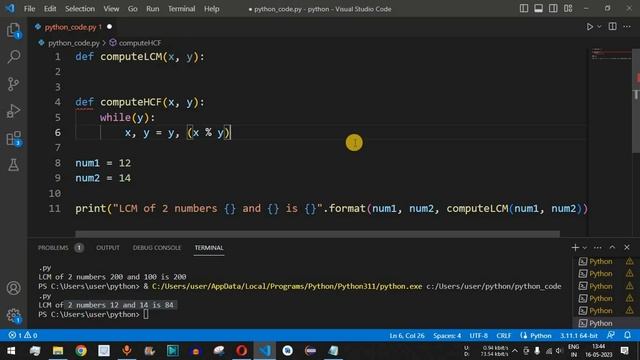
Task: Open editor More Actions ellipsis
Action: point(627,27)
